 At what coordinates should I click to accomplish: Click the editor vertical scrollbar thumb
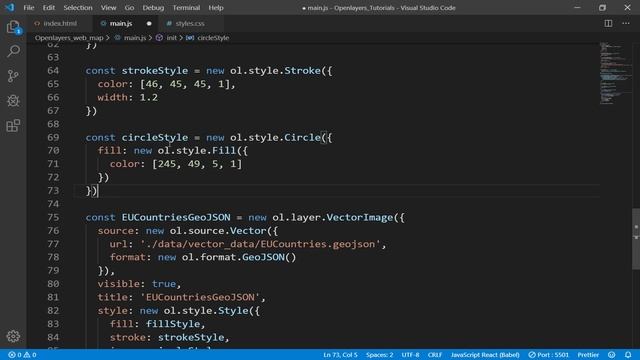(x=636, y=239)
